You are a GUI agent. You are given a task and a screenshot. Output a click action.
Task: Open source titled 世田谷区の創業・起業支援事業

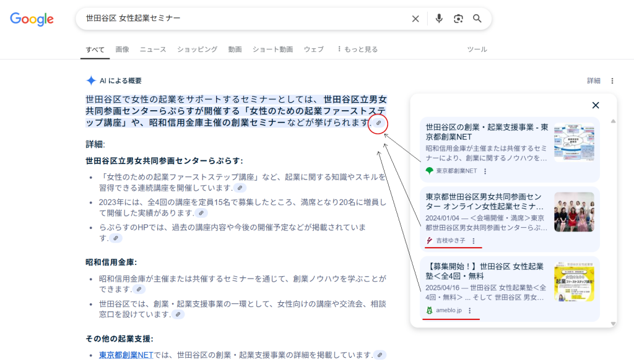click(487, 132)
